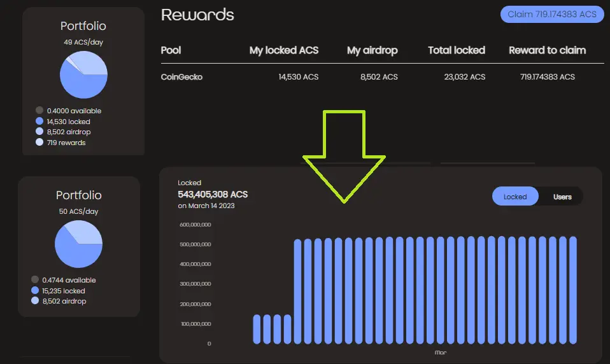
Task: Click the Claim 719.174383 ACS button
Action: [552, 15]
